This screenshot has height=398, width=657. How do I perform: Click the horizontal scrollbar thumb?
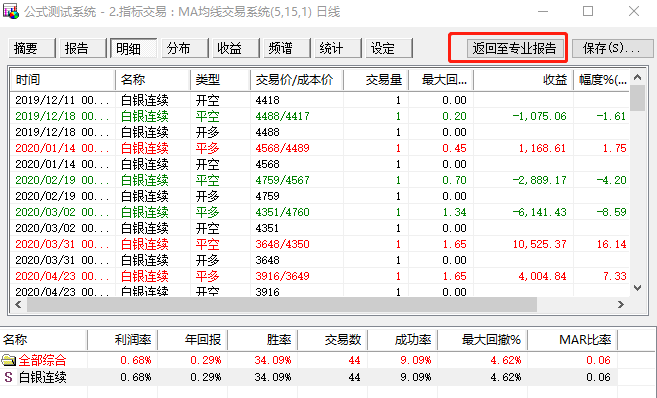tap(282, 305)
